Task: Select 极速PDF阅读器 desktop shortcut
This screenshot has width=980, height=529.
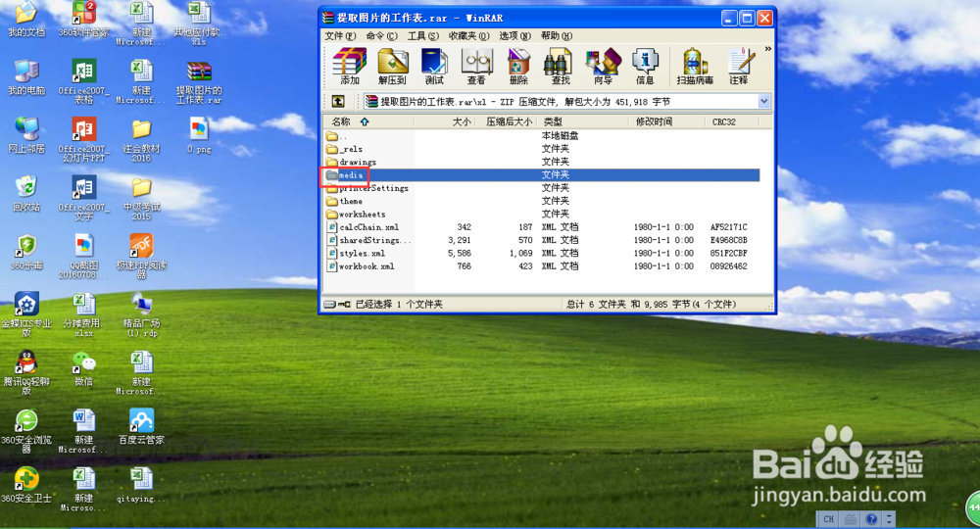Action: point(141,256)
